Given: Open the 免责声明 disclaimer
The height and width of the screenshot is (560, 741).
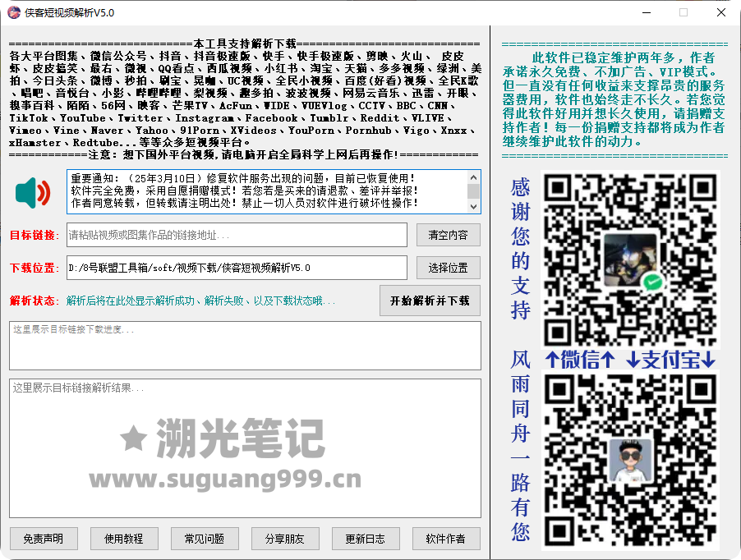Looking at the screenshot, I should [x=44, y=539].
